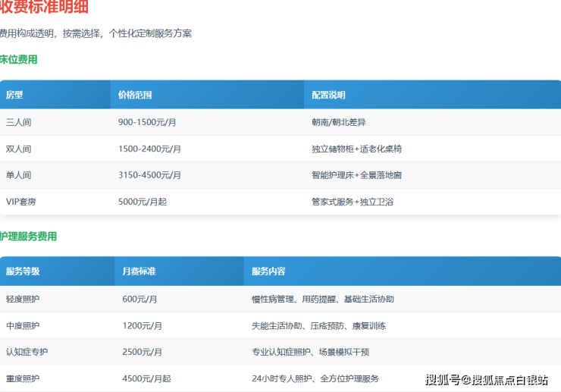The image size is (561, 392).
Task: Click the 房型 column header
Action: [14, 95]
